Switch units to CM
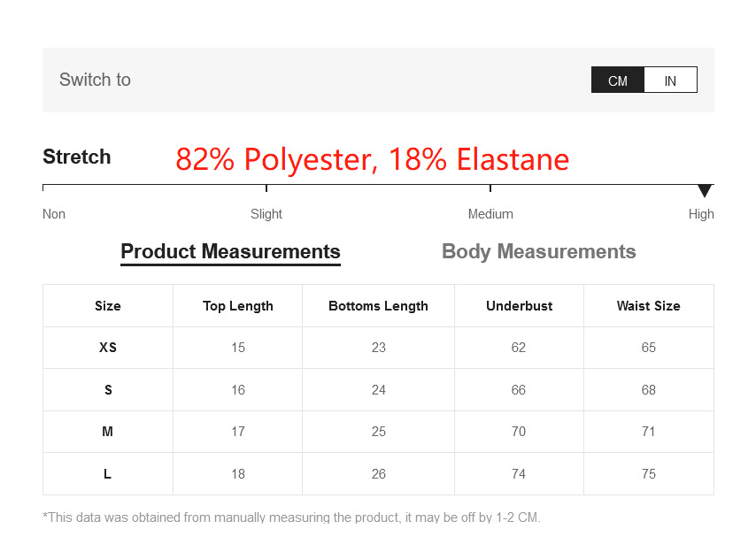Image resolution: width=756 pixels, height=552 pixels. (x=617, y=80)
